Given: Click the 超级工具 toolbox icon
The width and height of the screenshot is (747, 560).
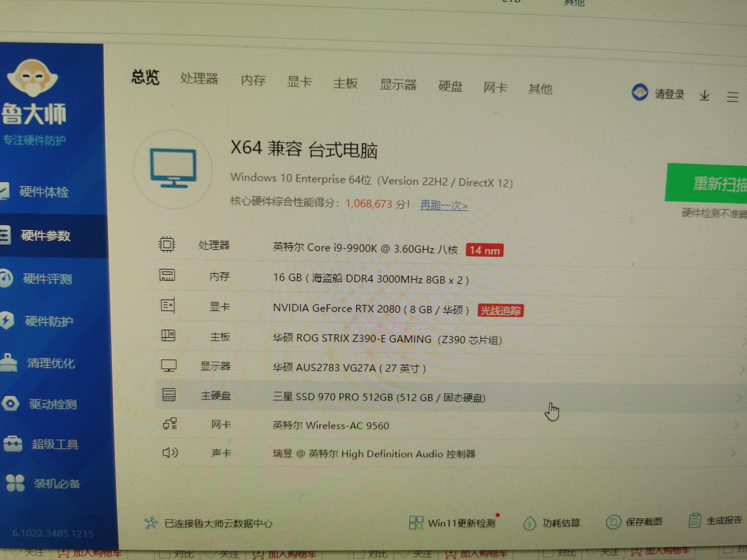Looking at the screenshot, I should pyautogui.click(x=13, y=444).
